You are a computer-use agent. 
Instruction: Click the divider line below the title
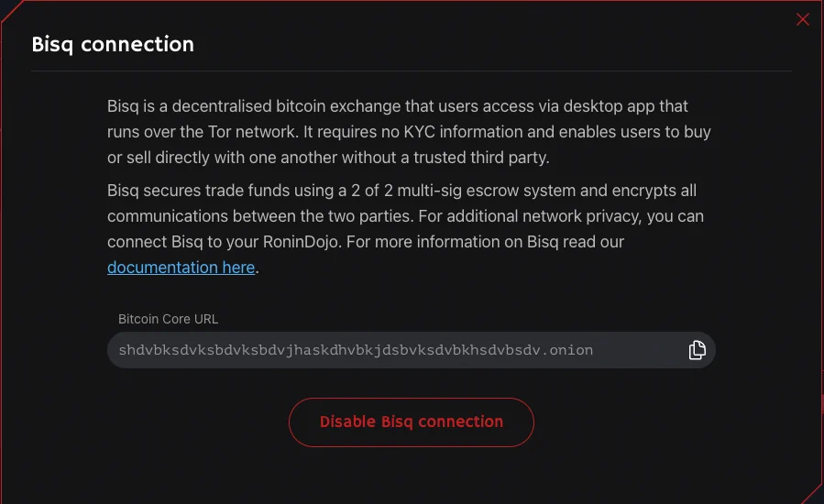412,71
